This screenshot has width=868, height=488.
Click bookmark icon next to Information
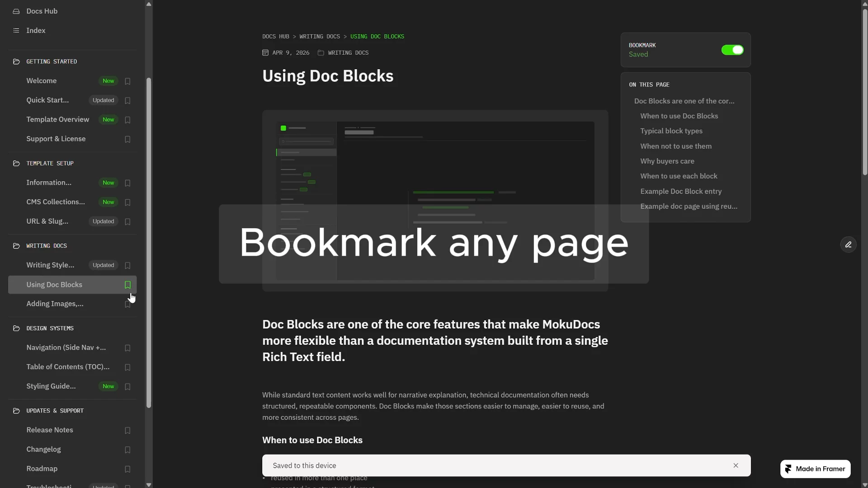[127, 183]
